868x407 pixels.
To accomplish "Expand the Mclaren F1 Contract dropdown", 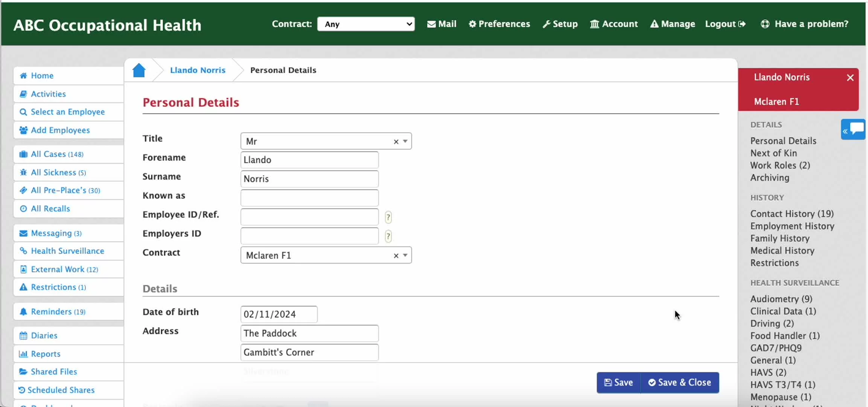I will tap(405, 256).
